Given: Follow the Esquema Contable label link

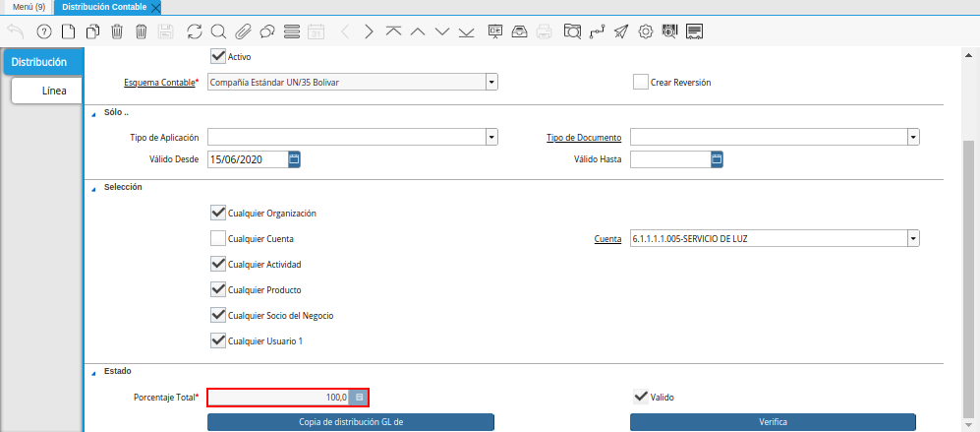Looking at the screenshot, I should [160, 83].
